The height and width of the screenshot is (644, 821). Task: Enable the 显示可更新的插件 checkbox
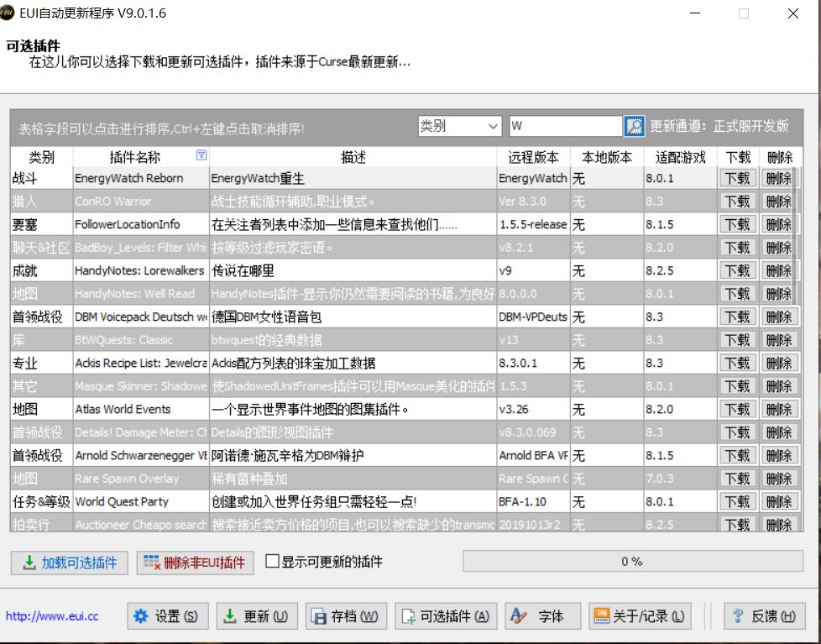click(270, 562)
